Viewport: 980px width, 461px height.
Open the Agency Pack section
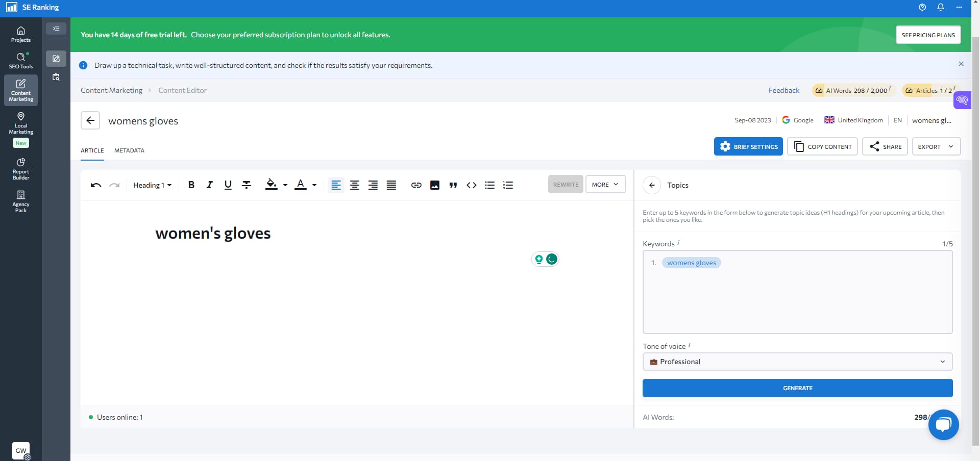(20, 200)
